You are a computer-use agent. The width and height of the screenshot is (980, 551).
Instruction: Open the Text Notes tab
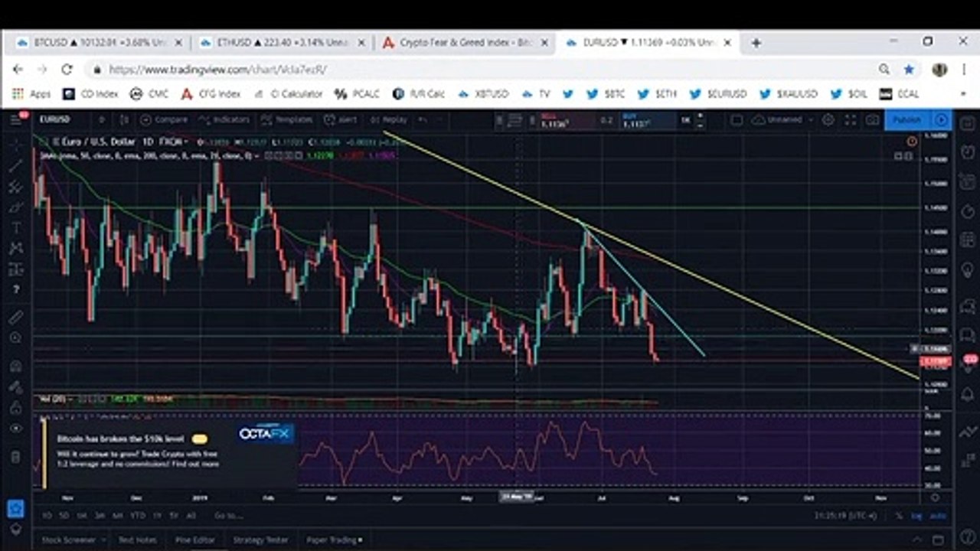[x=137, y=540]
